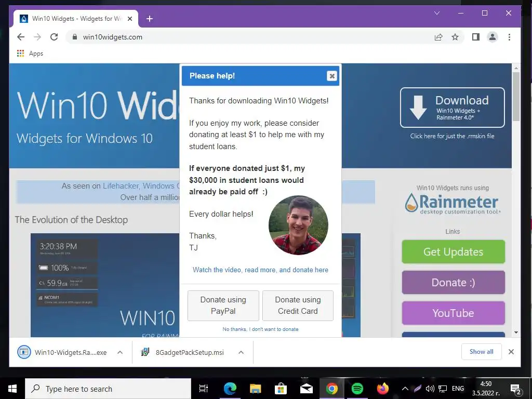Screen dimensions: 532x399
Task: Open the 8GadgetPackSetup.msi download
Action: [x=183, y=352]
